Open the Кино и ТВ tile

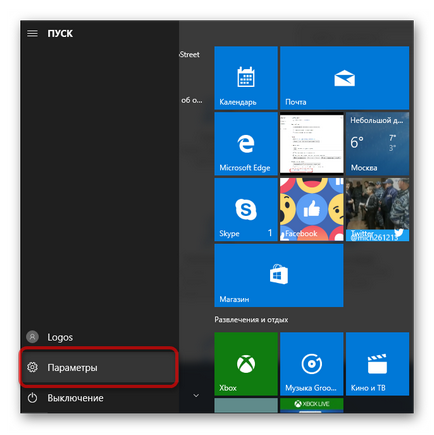click(377, 364)
